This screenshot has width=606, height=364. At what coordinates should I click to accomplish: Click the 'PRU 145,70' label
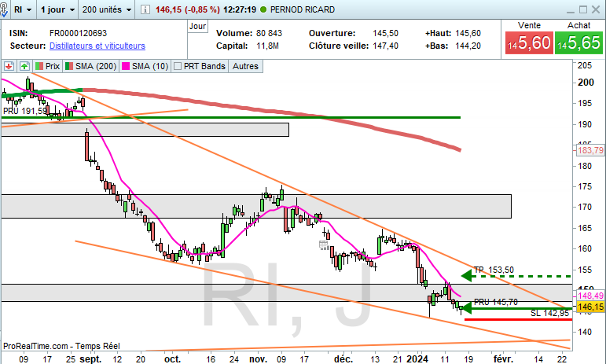click(x=496, y=302)
